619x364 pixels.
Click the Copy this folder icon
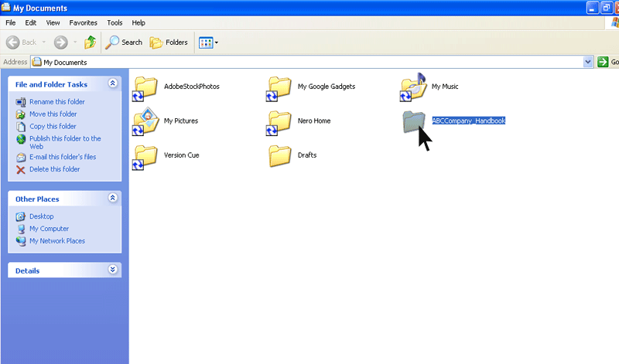coord(21,127)
